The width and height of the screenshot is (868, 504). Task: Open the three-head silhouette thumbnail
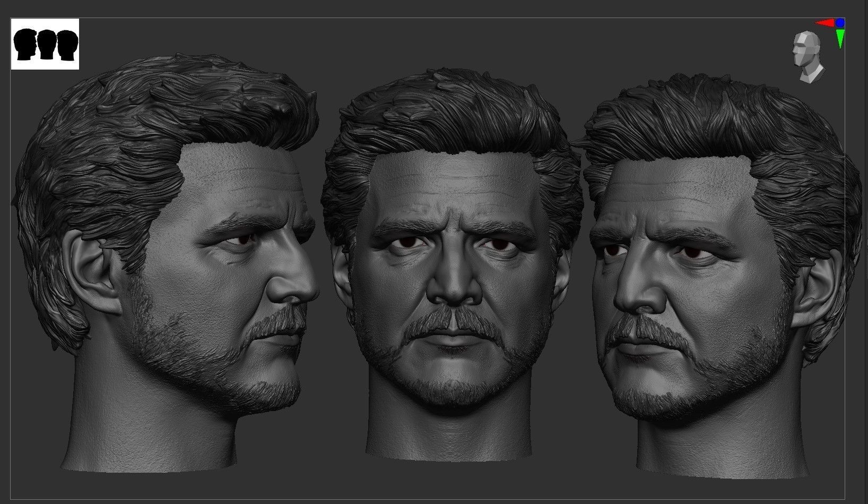pos(45,44)
